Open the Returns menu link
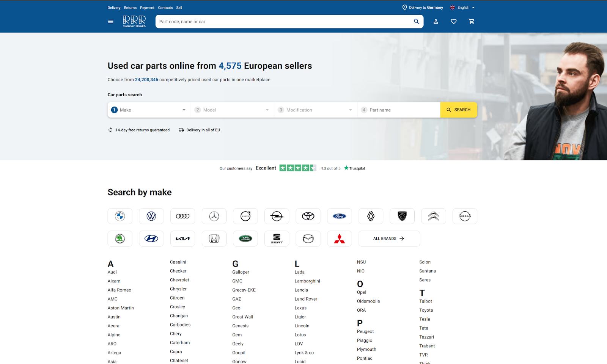This screenshot has height=364, width=607. pos(130,8)
